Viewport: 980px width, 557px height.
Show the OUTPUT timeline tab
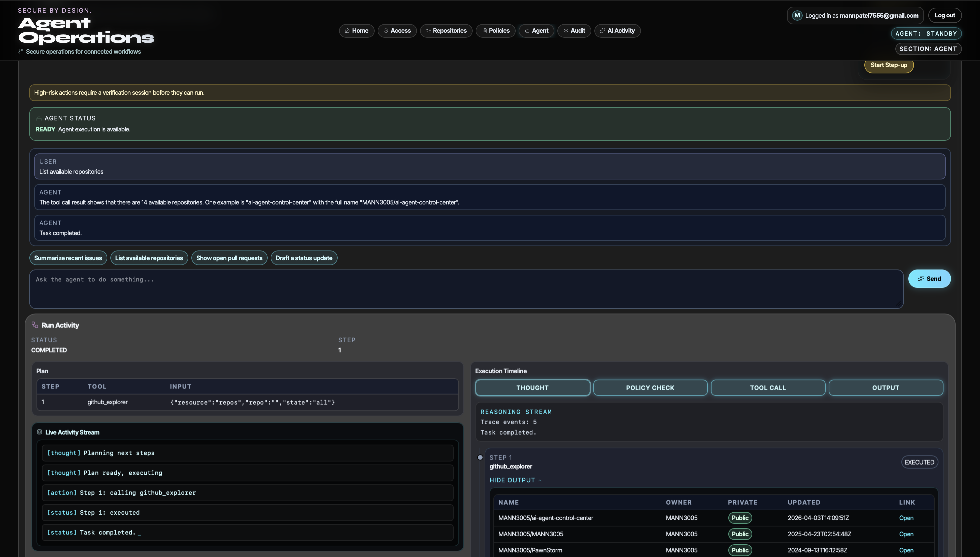point(885,388)
